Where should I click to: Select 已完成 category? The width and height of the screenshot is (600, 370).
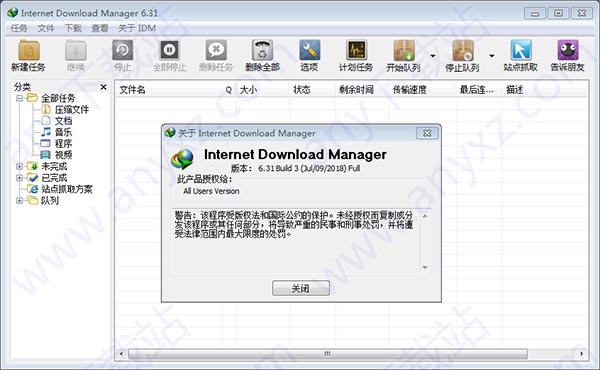tap(47, 178)
